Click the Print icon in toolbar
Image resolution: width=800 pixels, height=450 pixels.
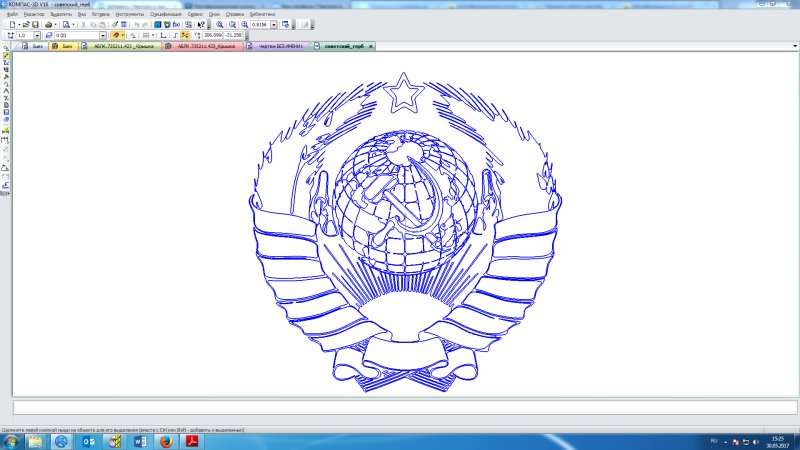click(x=49, y=24)
